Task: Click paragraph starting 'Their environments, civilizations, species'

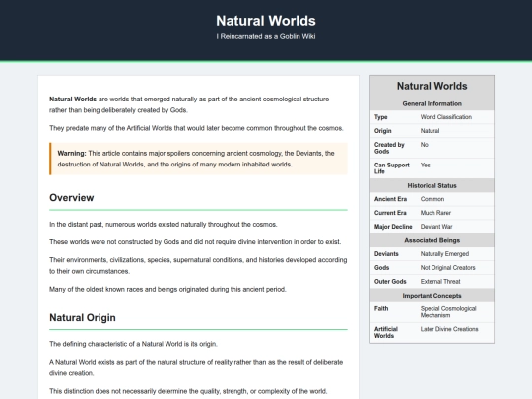Action: (198, 265)
